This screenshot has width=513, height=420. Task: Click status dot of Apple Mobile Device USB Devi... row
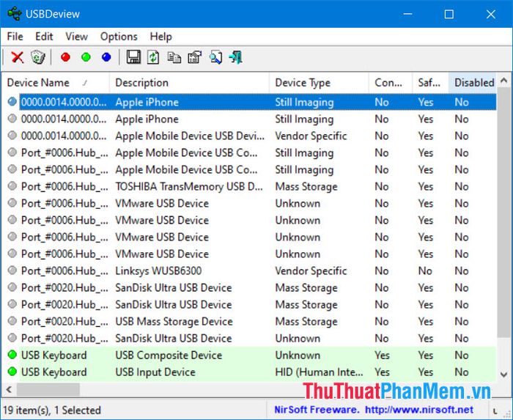(12, 136)
